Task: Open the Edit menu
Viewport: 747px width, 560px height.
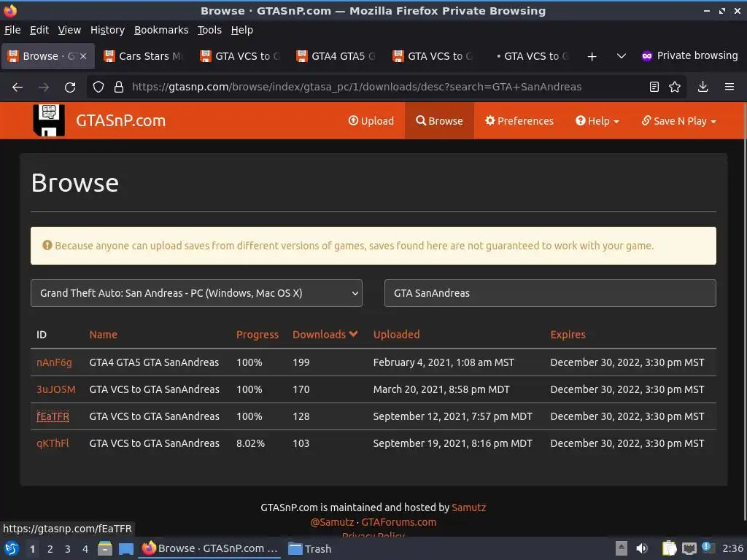Action: [x=39, y=30]
